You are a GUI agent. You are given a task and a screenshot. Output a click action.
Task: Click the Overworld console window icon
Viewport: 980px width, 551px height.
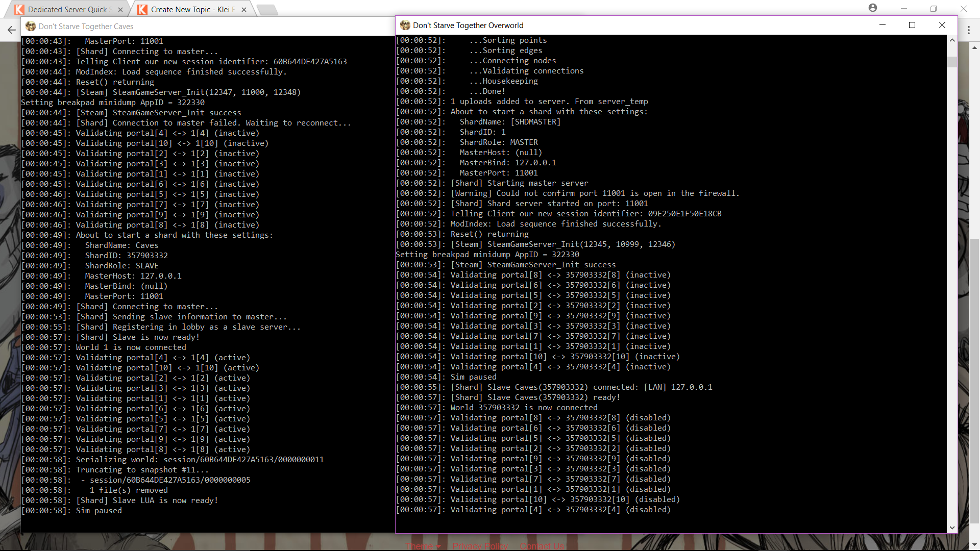click(405, 25)
